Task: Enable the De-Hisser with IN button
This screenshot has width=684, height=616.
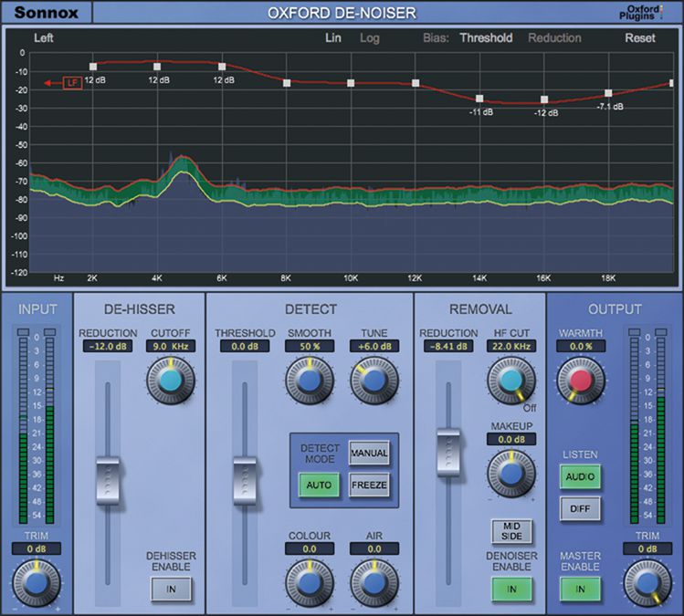Action: (170, 590)
